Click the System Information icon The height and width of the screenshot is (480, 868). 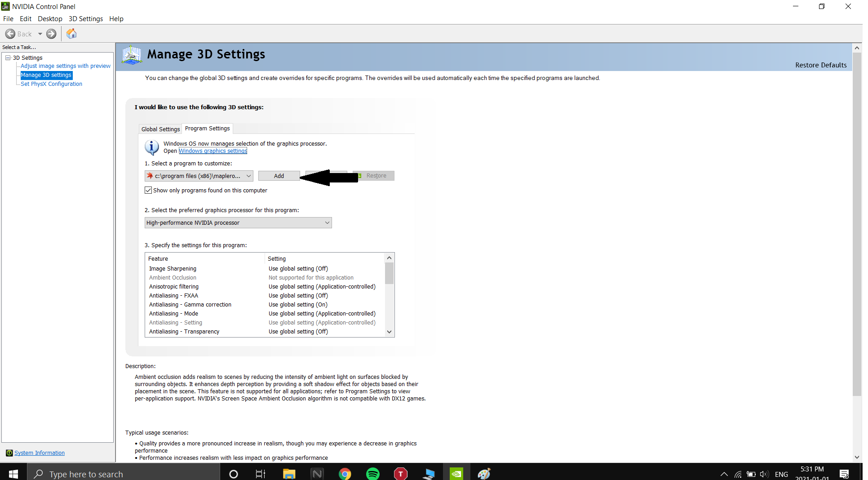[9, 453]
